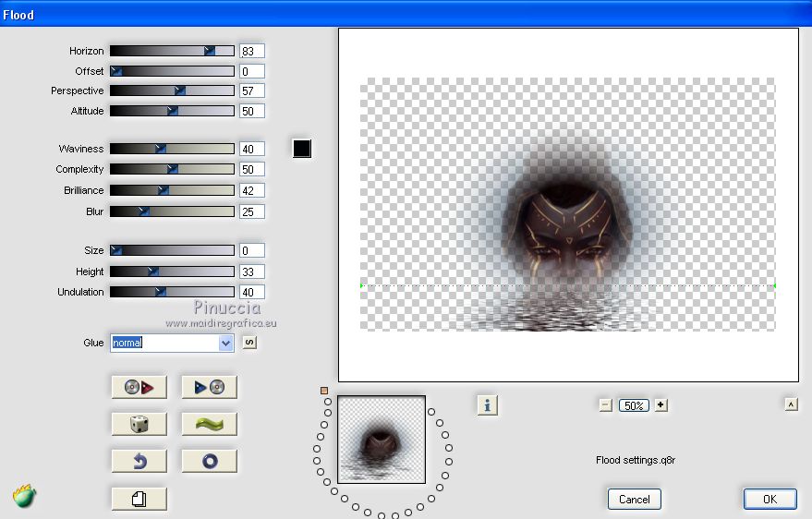Click the OK button
Screen dimensions: 812x519
pos(770,499)
